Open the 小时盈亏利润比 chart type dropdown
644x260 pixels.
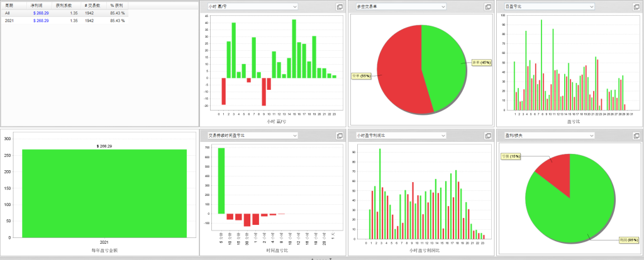(x=401, y=135)
